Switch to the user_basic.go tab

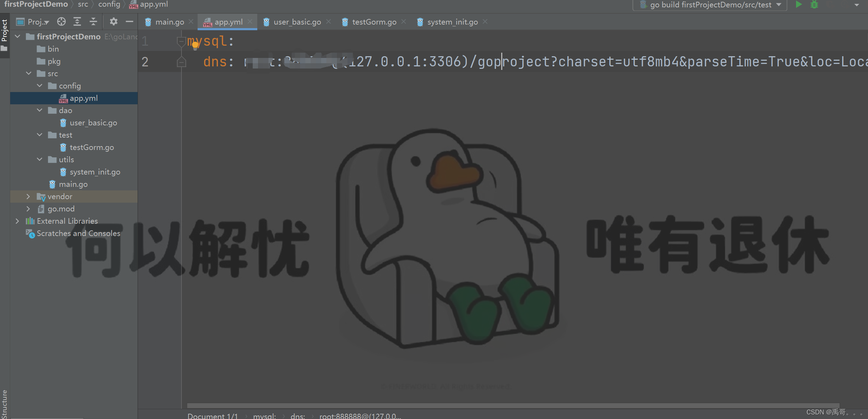click(297, 22)
